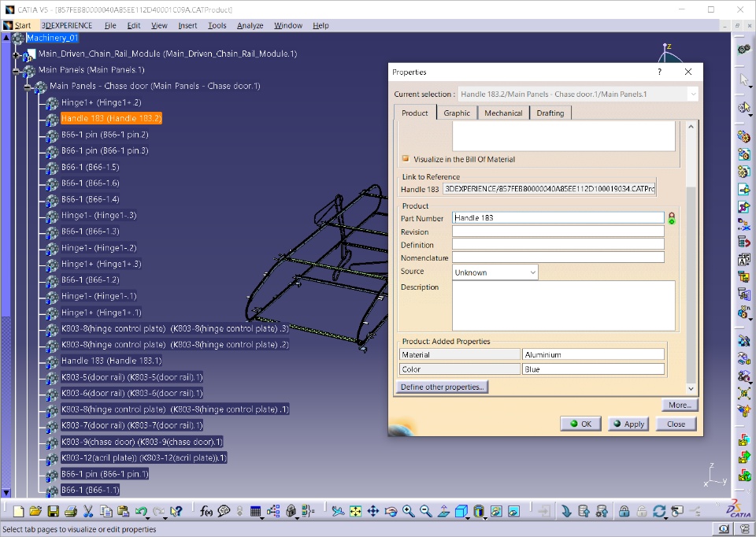
Task: Open the Analyze menu
Action: click(x=250, y=25)
